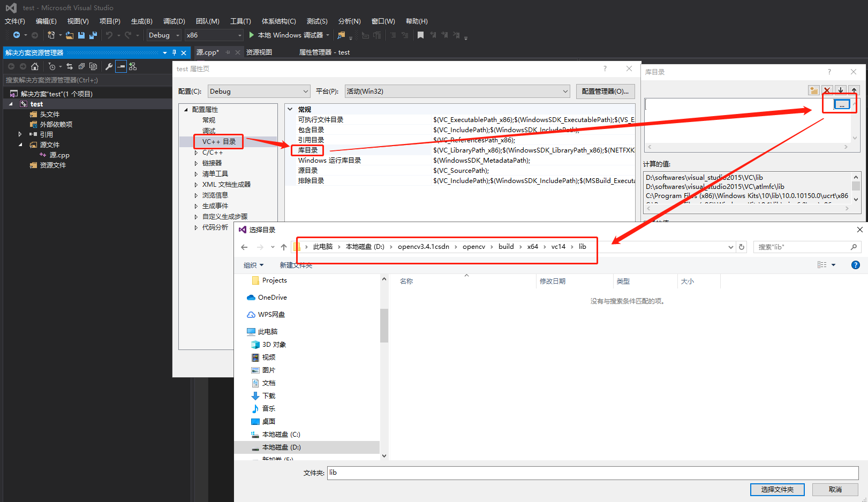Image resolution: width=868 pixels, height=502 pixels.
Task: Pin the Solution Explorer panel
Action: click(174, 52)
